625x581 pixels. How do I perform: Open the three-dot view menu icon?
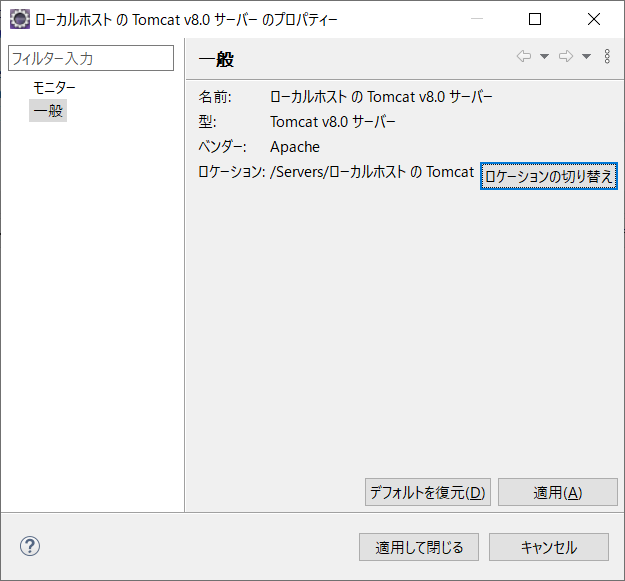pos(607,56)
